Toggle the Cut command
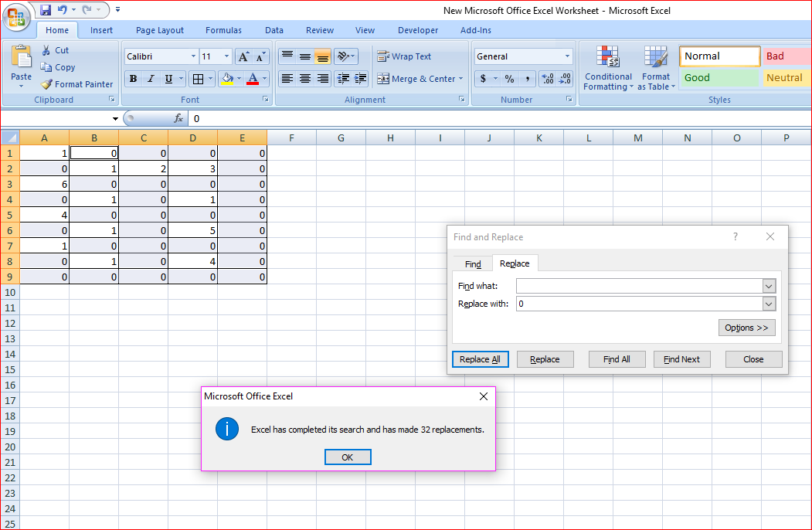812x530 pixels. [x=54, y=49]
